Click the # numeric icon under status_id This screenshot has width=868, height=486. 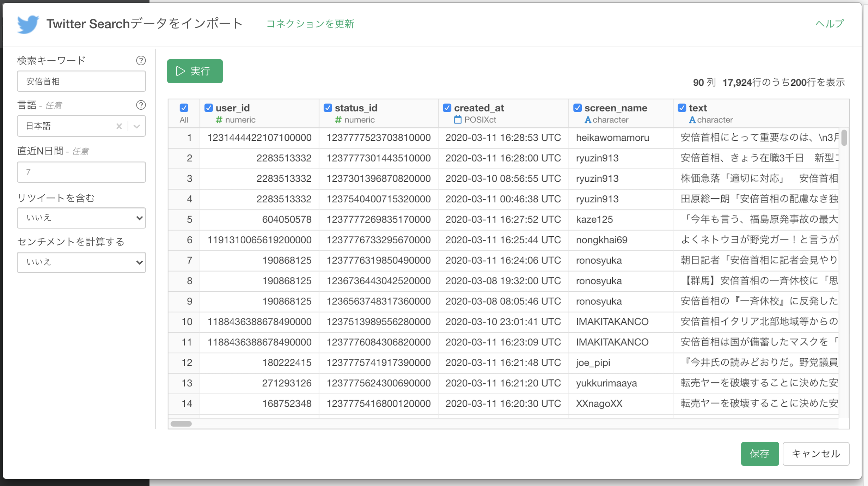click(x=338, y=120)
